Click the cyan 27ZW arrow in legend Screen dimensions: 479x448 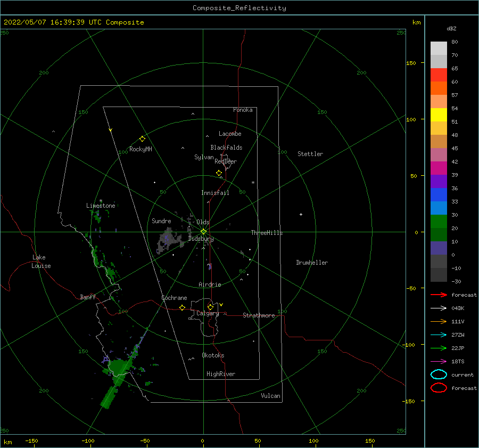(439, 335)
